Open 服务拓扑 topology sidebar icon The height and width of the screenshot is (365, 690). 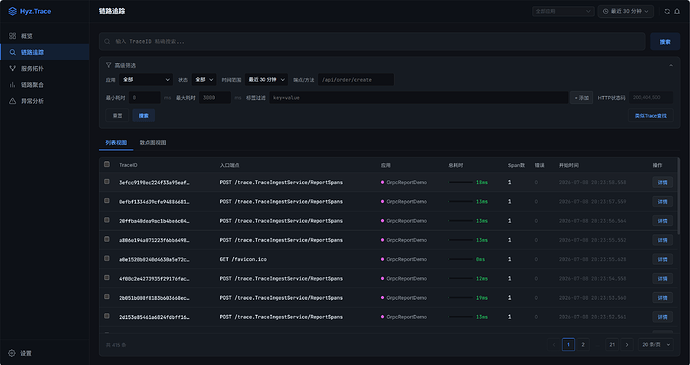[12, 69]
